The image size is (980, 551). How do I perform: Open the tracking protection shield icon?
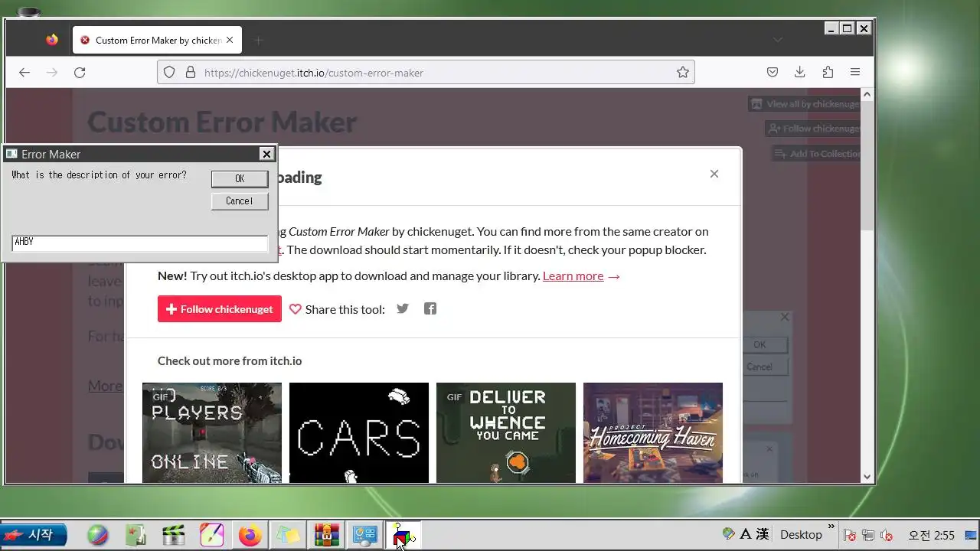point(170,73)
